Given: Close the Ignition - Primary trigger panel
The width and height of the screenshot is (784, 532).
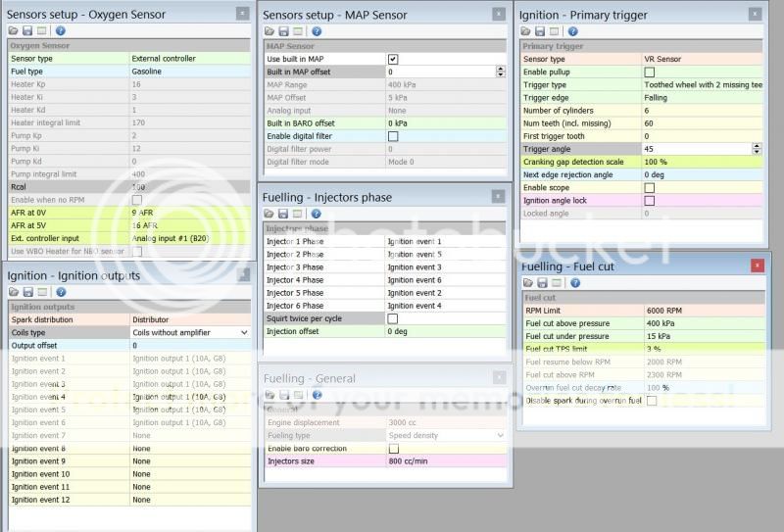Looking at the screenshot, I should tap(754, 14).
